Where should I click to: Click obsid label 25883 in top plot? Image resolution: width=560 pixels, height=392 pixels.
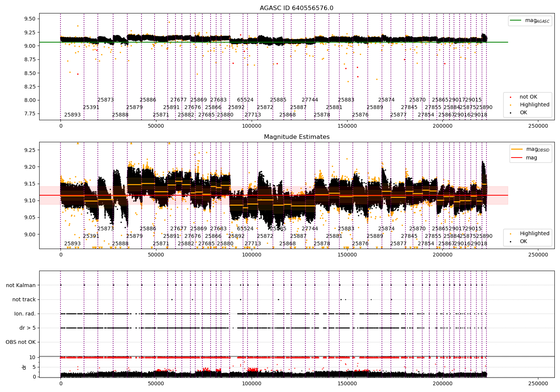346,100
